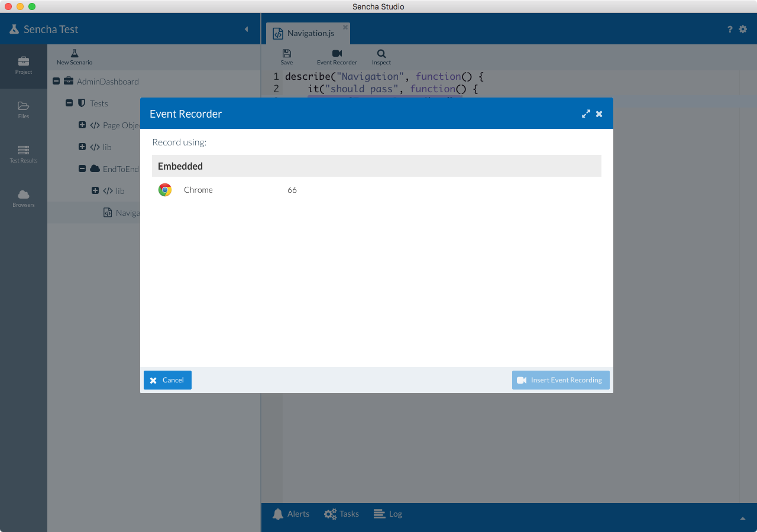757x532 pixels.
Task: Click code line 1 in the editor
Action: [384, 76]
